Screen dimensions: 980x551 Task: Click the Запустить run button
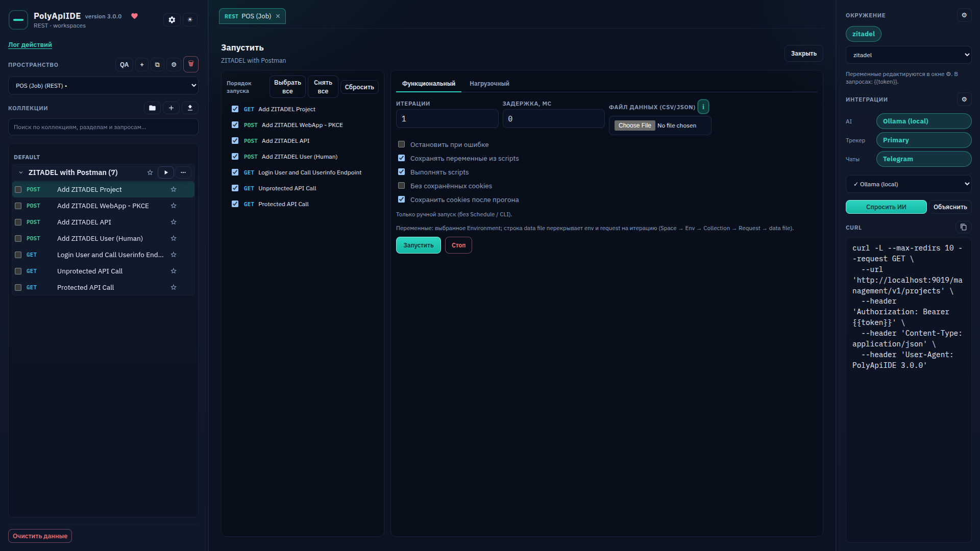click(x=419, y=245)
